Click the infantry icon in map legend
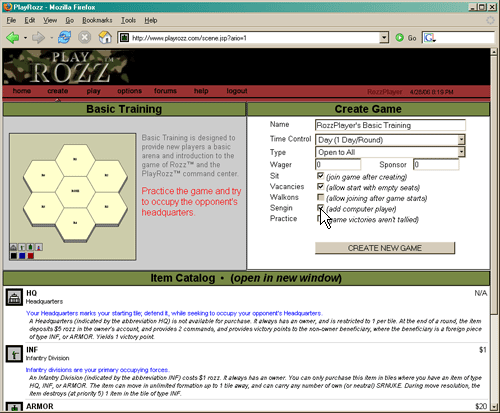The width and height of the screenshot is (500, 413). [22, 247]
